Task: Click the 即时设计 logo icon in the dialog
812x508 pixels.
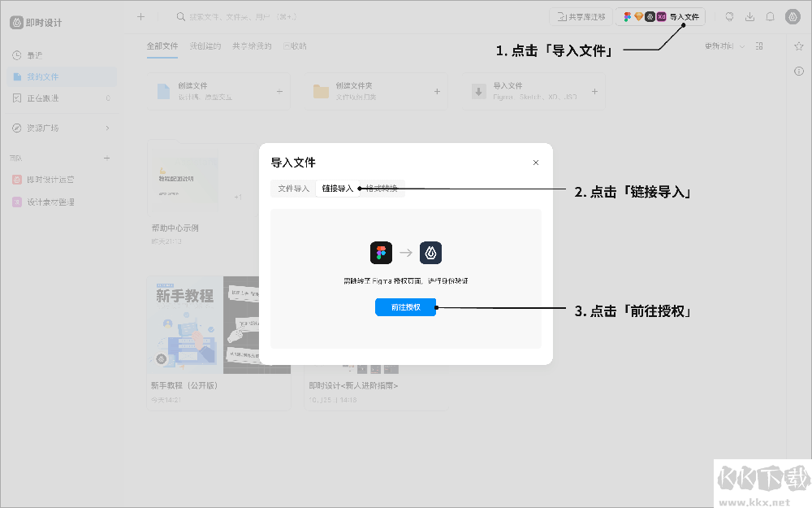Action: point(430,253)
